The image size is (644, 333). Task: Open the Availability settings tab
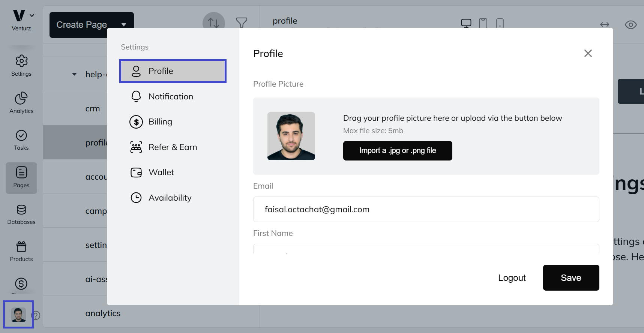pyautogui.click(x=173, y=198)
